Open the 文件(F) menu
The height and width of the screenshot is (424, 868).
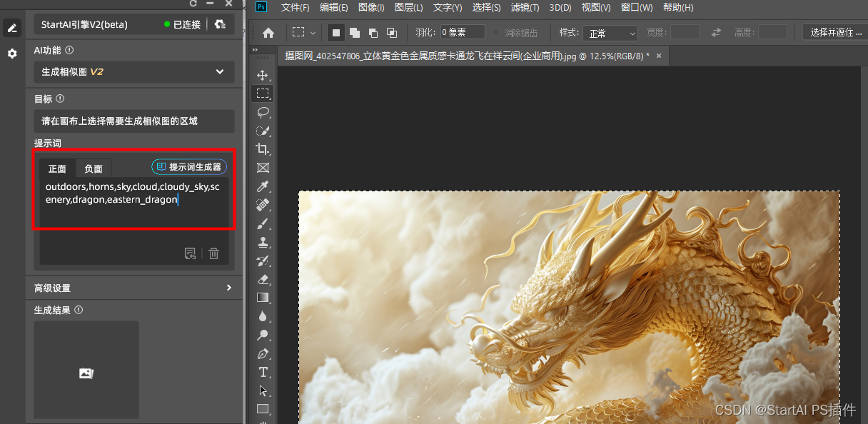(296, 8)
